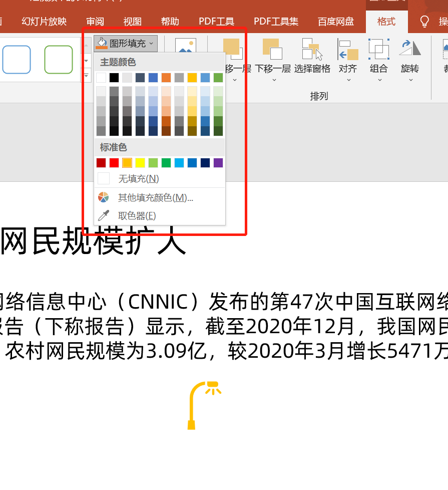This screenshot has width=448, height=490.
Task: Expand the 组合 dropdown arrow
Action: tap(379, 80)
